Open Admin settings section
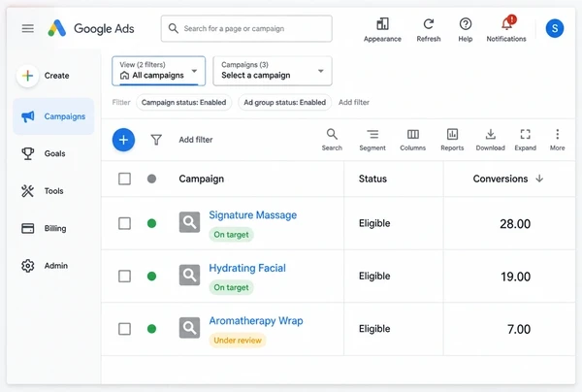 (45, 266)
